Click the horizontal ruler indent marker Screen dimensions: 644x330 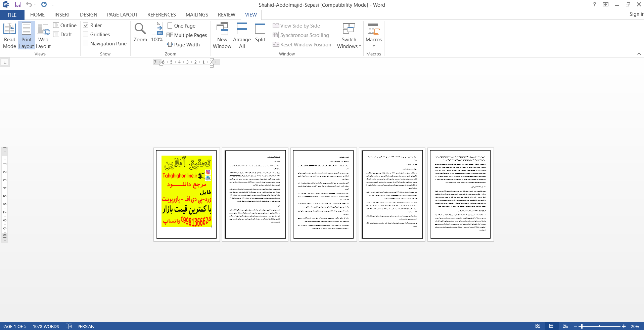pos(212,62)
